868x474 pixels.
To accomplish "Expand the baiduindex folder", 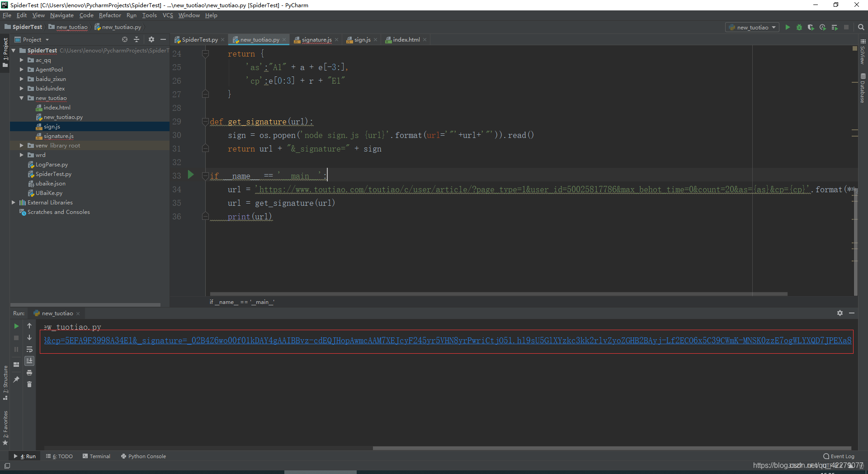I will [21, 88].
